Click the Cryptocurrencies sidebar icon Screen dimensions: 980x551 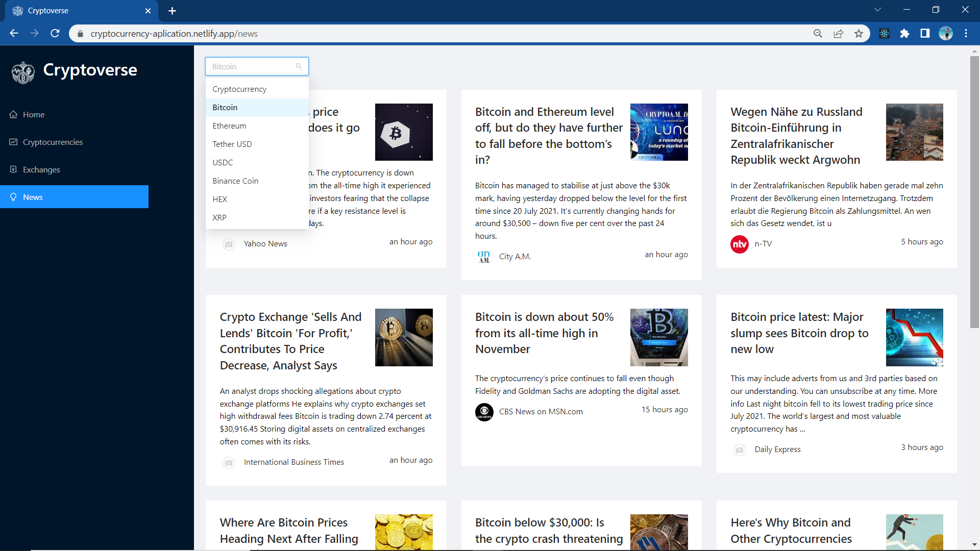coord(14,142)
